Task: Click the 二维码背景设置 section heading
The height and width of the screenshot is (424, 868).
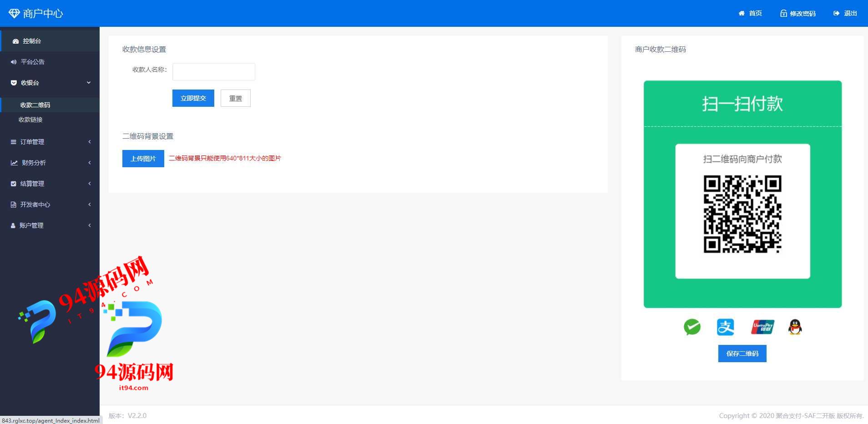Action: (148, 136)
